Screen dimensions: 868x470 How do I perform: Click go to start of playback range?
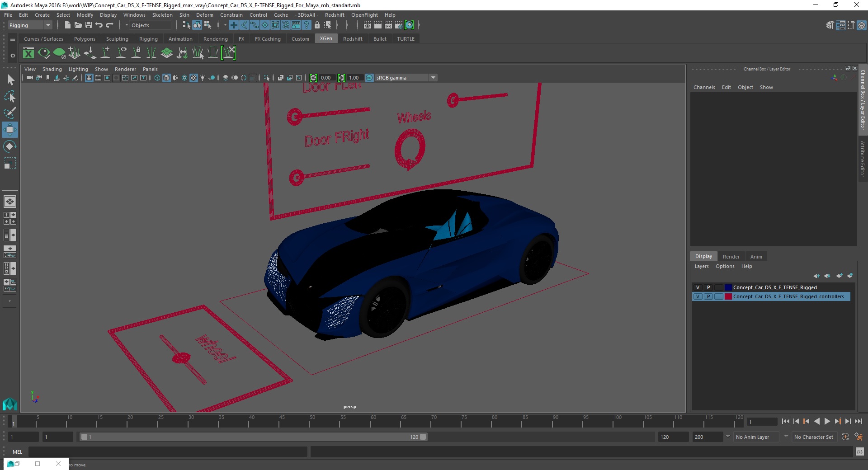point(786,421)
